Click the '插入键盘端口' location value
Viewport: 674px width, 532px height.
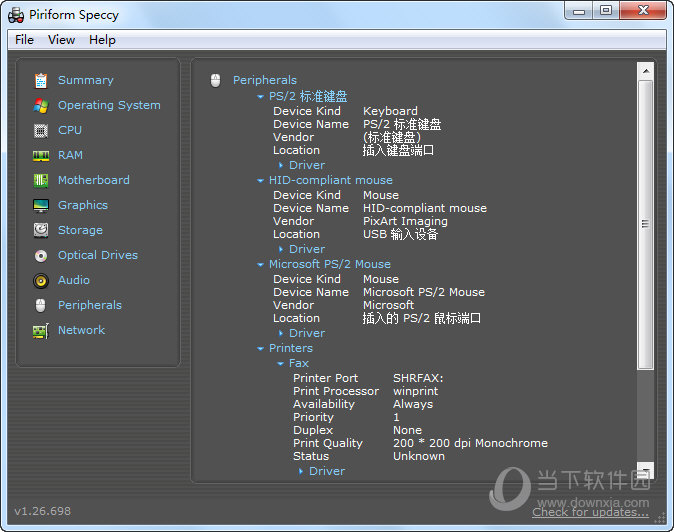[x=398, y=150]
